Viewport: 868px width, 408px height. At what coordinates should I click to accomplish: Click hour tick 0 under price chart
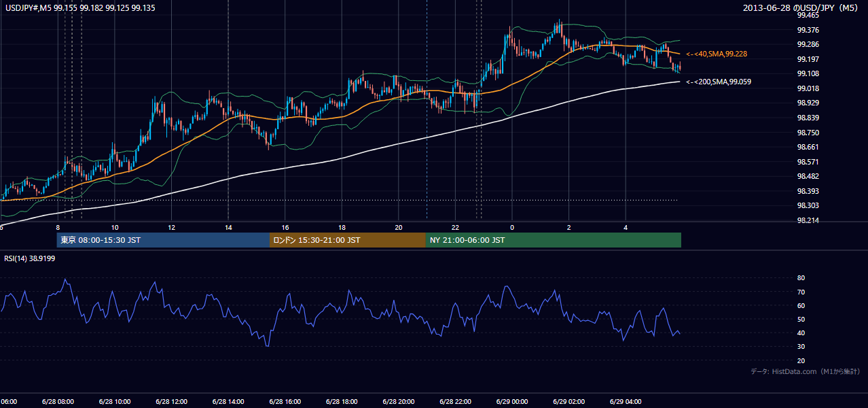[x=512, y=227]
